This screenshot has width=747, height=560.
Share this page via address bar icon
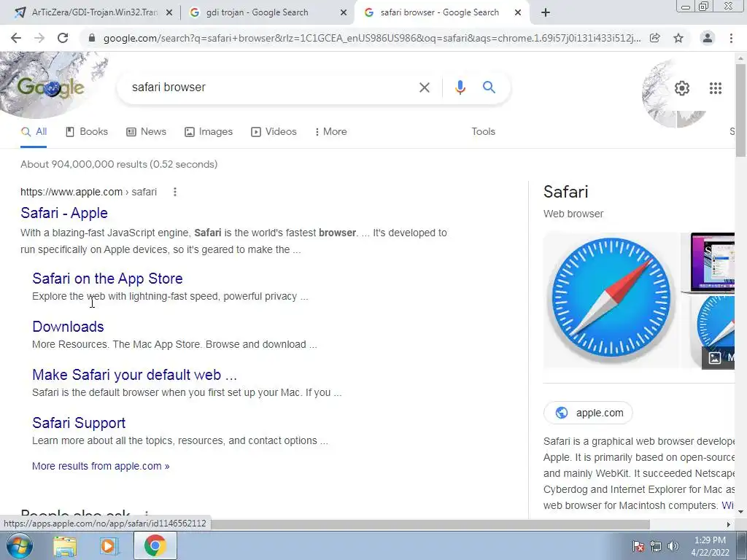tap(655, 38)
